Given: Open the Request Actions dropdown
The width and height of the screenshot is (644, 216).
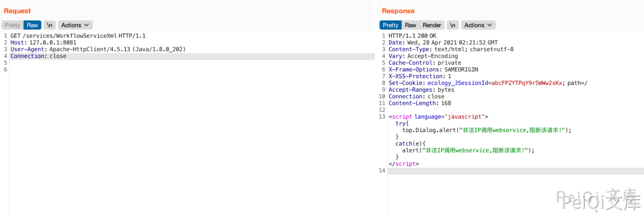Looking at the screenshot, I should (75, 25).
